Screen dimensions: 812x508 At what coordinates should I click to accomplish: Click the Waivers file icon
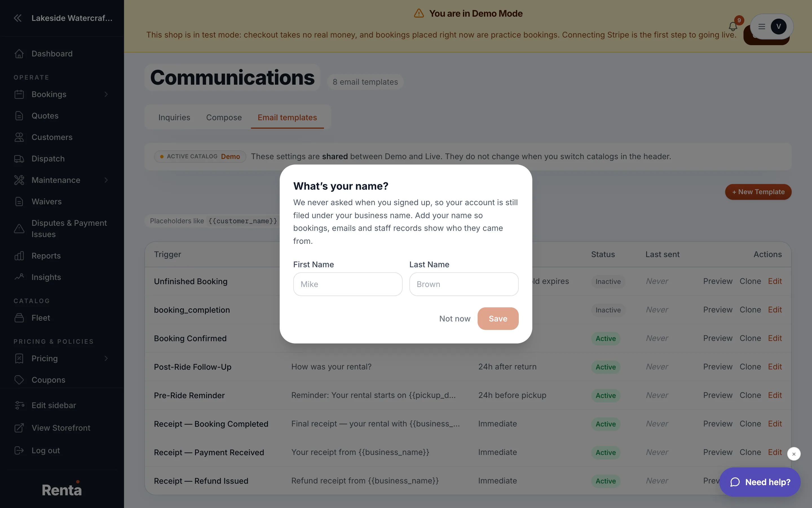19,202
